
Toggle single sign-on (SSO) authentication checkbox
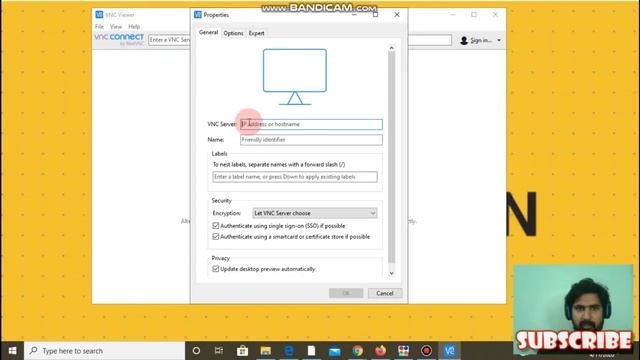216,225
